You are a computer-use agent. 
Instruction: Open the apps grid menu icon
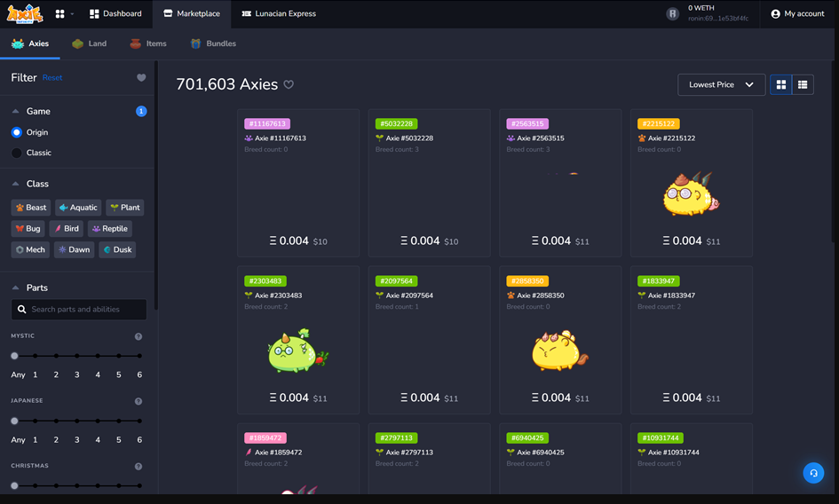point(60,13)
